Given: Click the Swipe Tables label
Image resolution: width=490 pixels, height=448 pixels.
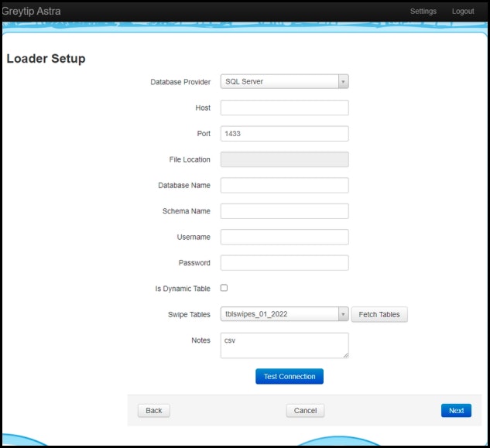Looking at the screenshot, I should tap(189, 315).
